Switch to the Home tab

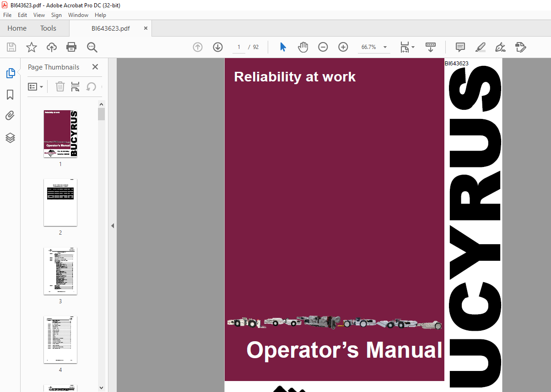17,28
